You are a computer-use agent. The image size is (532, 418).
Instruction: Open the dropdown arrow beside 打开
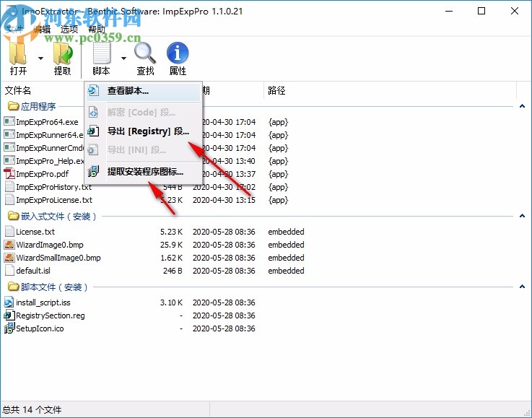coord(40,58)
